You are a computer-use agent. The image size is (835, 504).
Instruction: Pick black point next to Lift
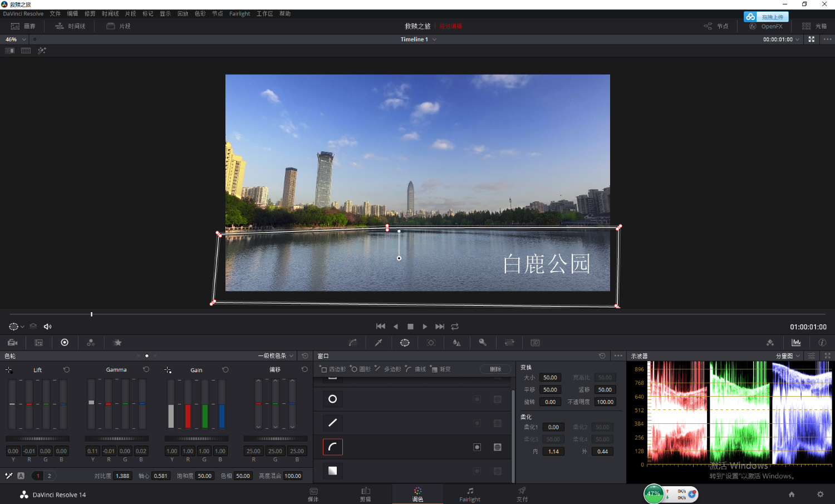tap(9, 370)
